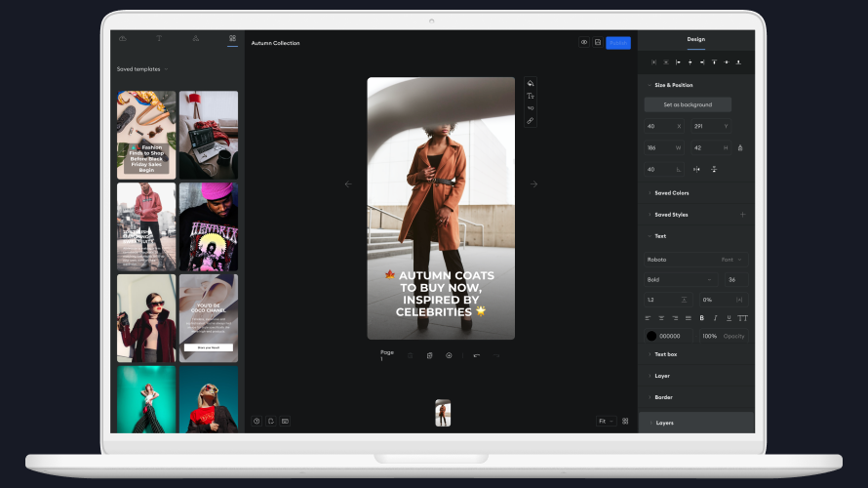
Task: Select the text tool in the sidebar
Action: coord(159,39)
